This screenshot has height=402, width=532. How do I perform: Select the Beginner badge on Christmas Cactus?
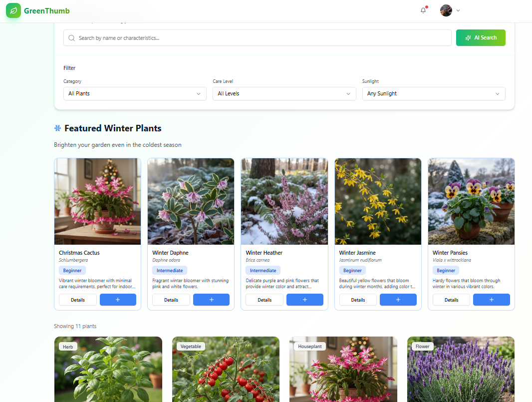pyautogui.click(x=72, y=270)
